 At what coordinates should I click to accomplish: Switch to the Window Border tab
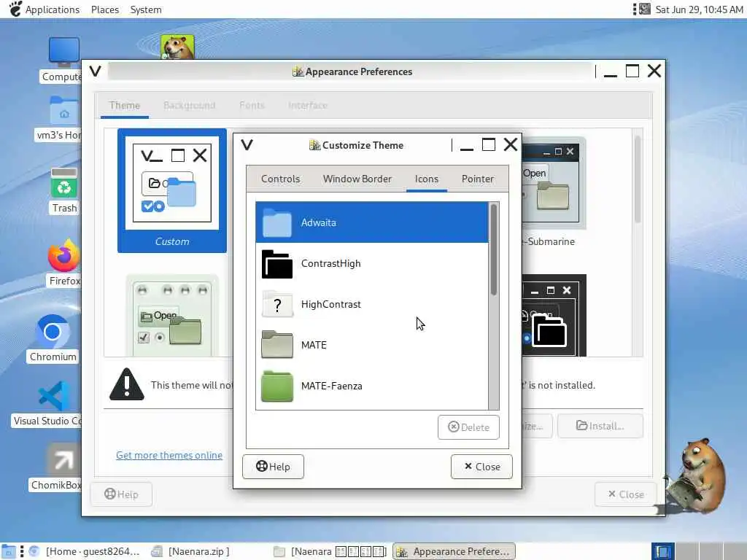click(357, 179)
